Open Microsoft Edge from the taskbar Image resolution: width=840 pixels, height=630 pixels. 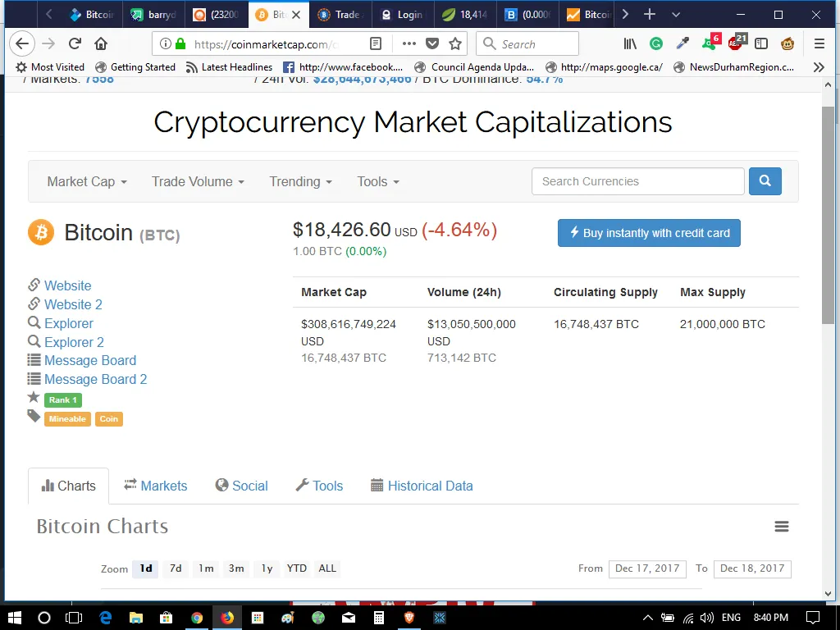tap(105, 618)
